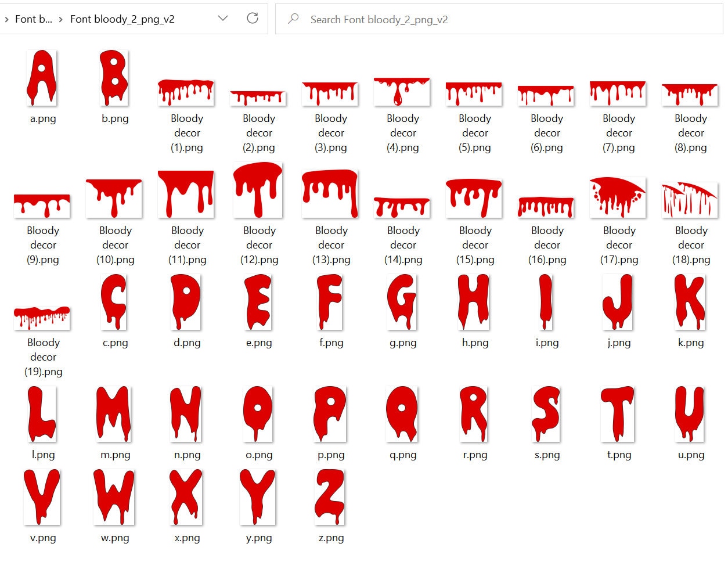This screenshot has width=728, height=576.
Task: Open the dripping letter A thumbnail
Action: click(42, 75)
